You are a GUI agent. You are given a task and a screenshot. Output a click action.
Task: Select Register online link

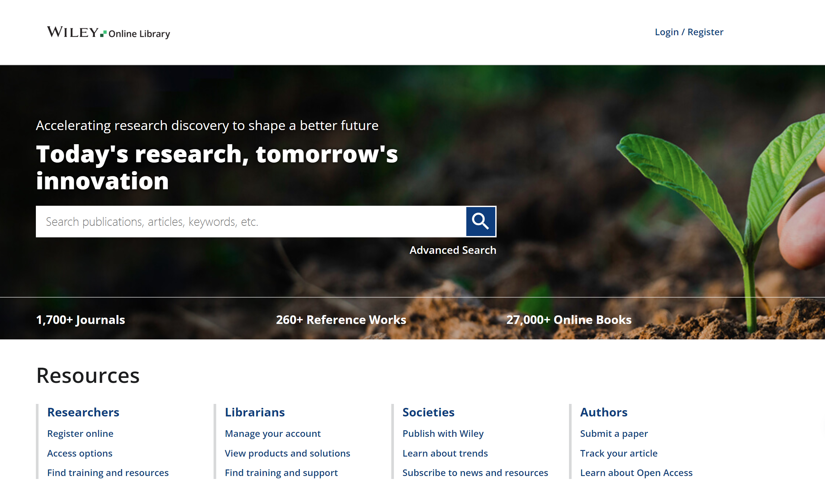[80, 433]
